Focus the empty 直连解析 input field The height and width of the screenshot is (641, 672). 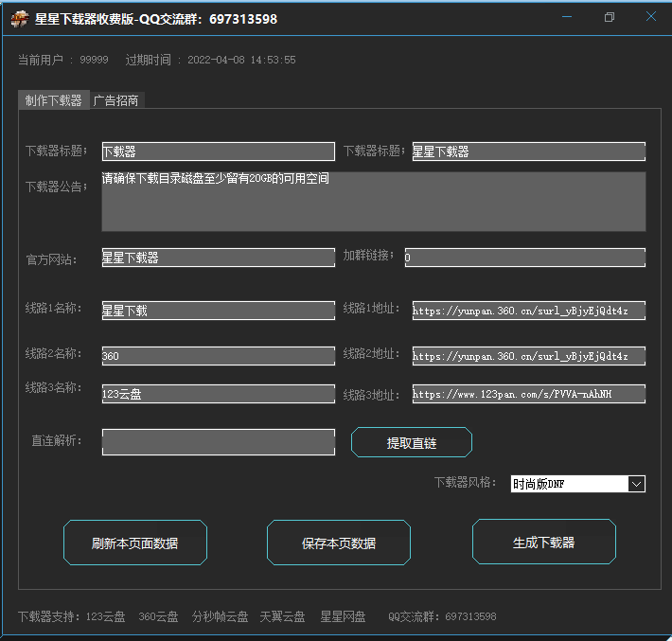(x=219, y=442)
